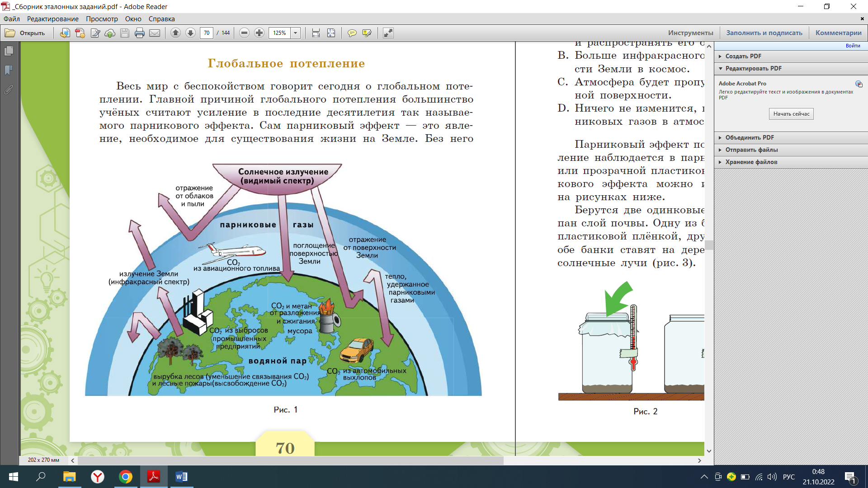The height and width of the screenshot is (488, 868).
Task: Open the notification center icon
Action: pyautogui.click(x=850, y=477)
